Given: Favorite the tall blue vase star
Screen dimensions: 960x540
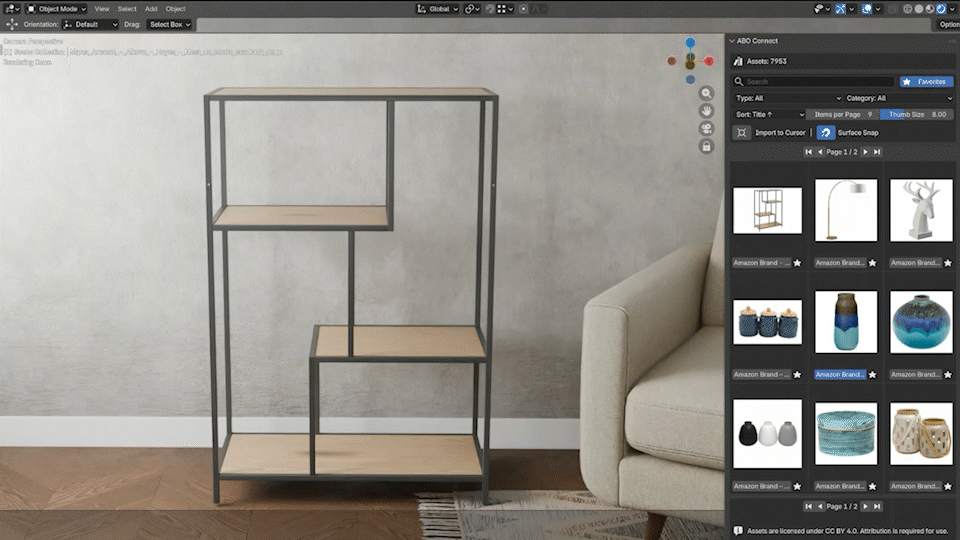Looking at the screenshot, I should 872,375.
